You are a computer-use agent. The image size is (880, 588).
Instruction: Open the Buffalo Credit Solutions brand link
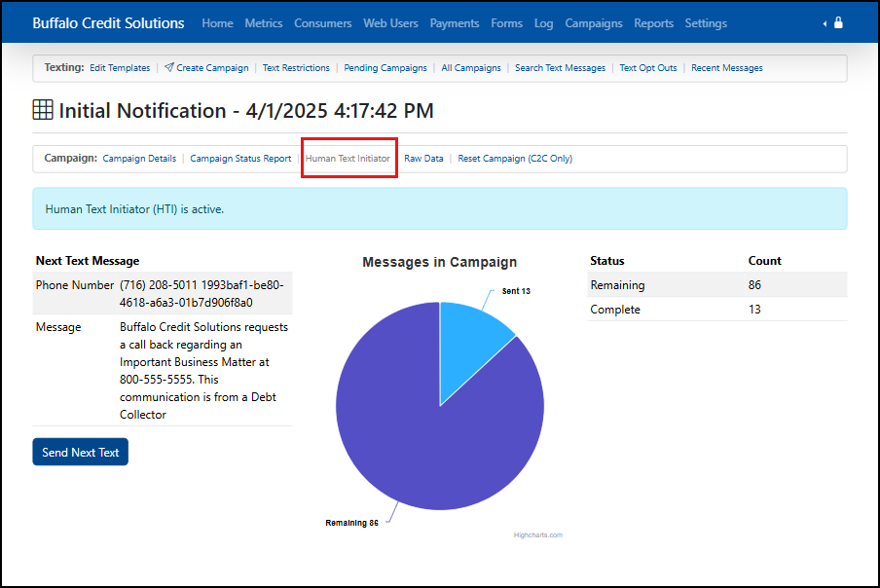coord(108,23)
